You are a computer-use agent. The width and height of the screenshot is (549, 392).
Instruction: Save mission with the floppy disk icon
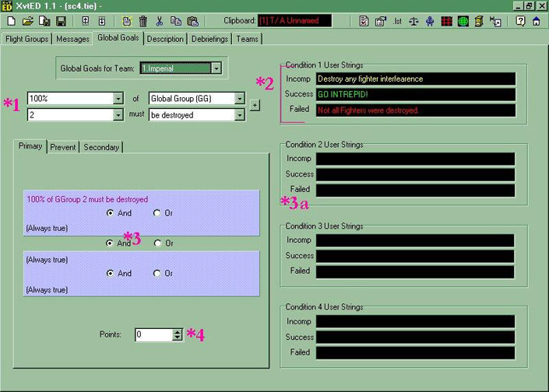pyautogui.click(x=62, y=21)
